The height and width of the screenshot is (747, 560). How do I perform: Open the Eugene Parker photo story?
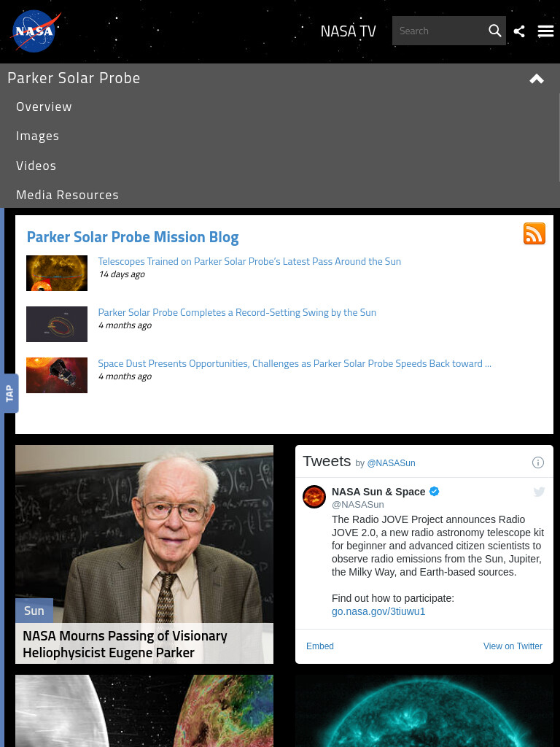click(x=144, y=554)
